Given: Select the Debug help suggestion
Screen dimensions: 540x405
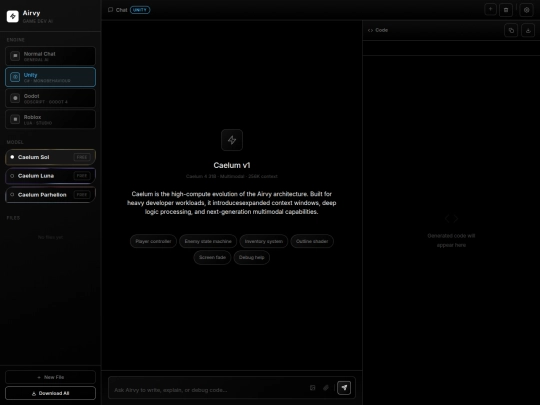Looking at the screenshot, I should 251,258.
